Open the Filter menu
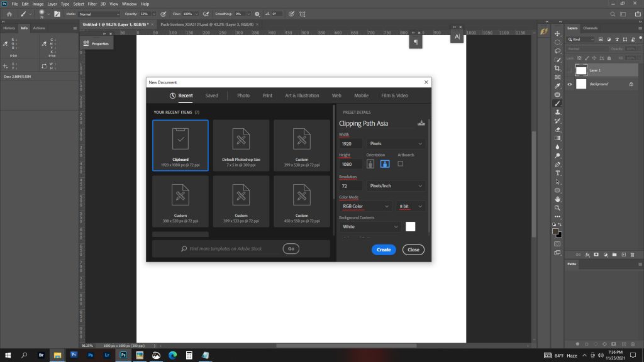The width and height of the screenshot is (644, 362). click(x=92, y=4)
